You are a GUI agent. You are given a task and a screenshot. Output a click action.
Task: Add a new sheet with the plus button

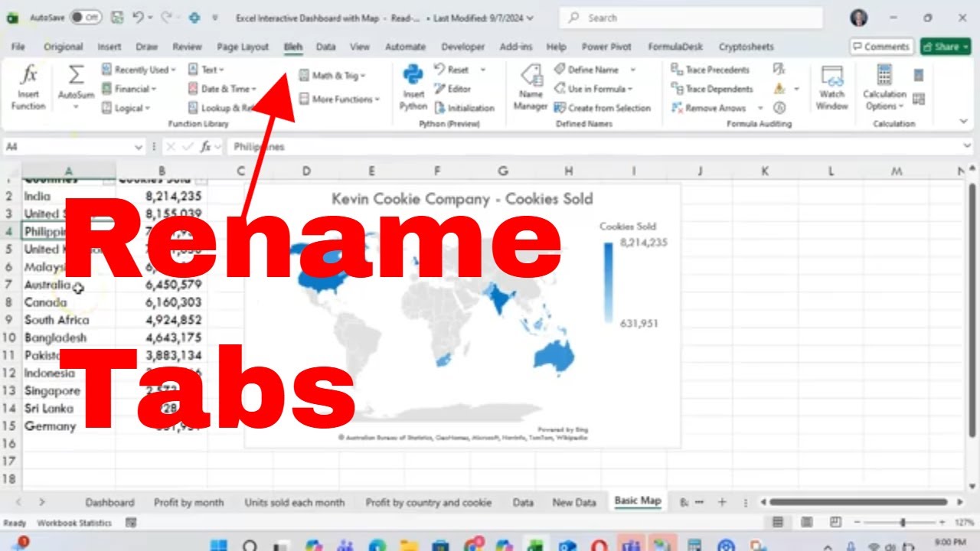(721, 502)
